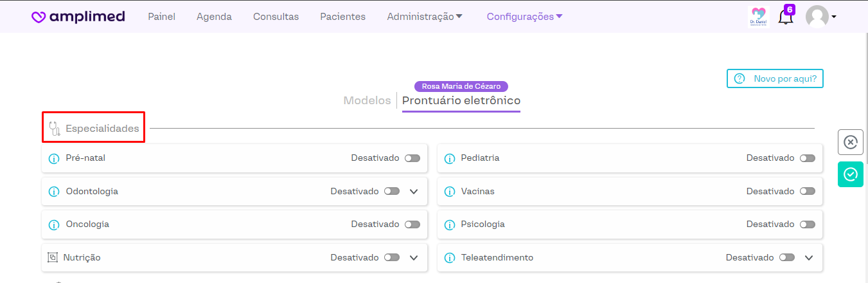
Task: Click the Teleatendimento info icon
Action: tap(449, 258)
